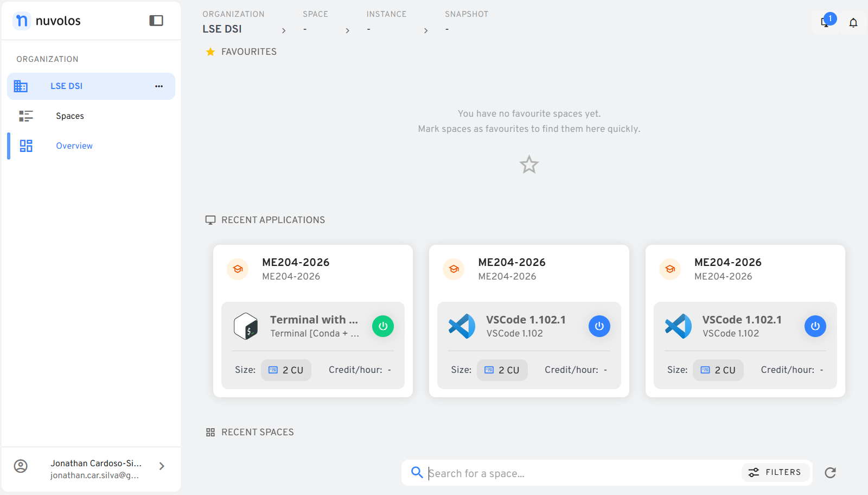Toggle power button on middle VSCode card
Image resolution: width=868 pixels, height=495 pixels.
tap(599, 326)
